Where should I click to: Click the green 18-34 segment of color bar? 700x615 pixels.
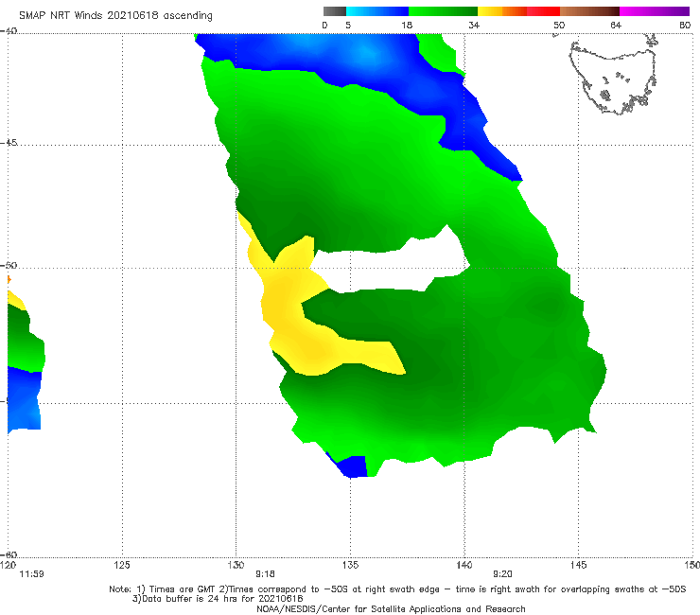(443, 11)
